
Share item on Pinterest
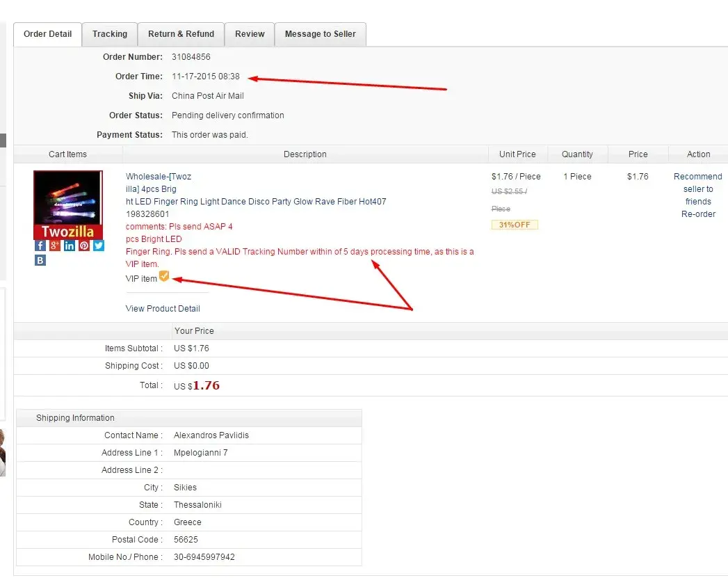(84, 246)
